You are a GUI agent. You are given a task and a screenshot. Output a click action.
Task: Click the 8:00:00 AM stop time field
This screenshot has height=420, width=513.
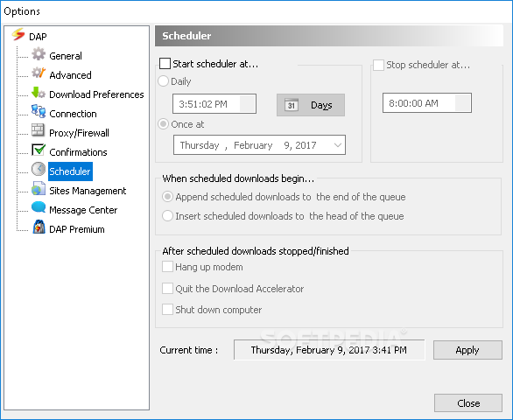point(427,103)
